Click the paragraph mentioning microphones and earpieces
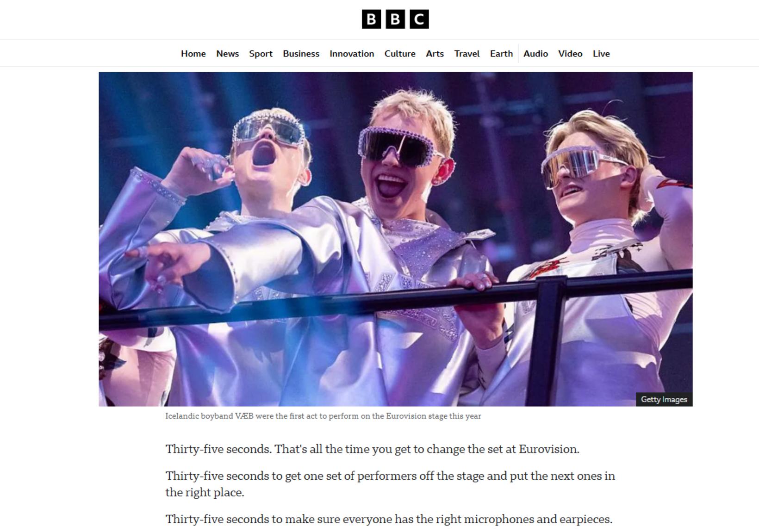 point(389,519)
